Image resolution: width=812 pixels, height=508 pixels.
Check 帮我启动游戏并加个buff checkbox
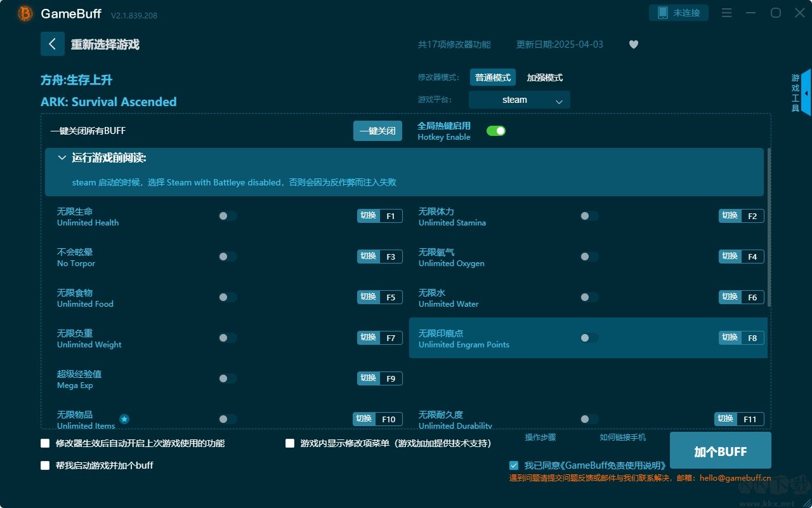coord(45,465)
